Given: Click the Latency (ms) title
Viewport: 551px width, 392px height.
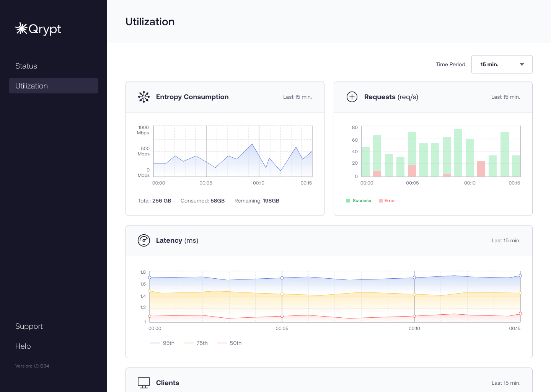Looking at the screenshot, I should click(x=177, y=240).
